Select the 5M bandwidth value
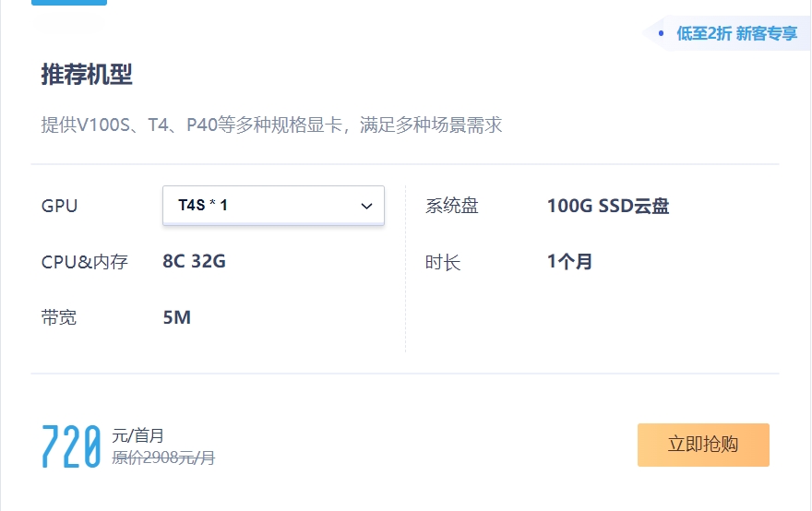 [176, 317]
